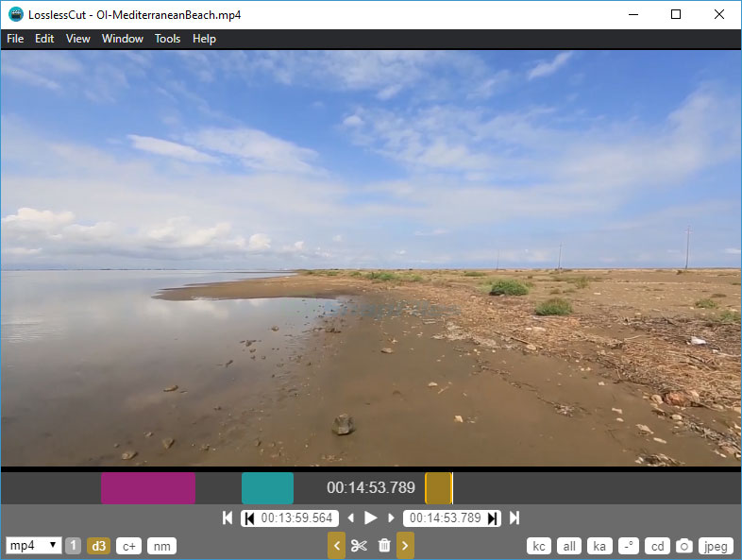Screen dimensions: 742x560
Task: Open the Edit menu
Action: click(x=44, y=39)
